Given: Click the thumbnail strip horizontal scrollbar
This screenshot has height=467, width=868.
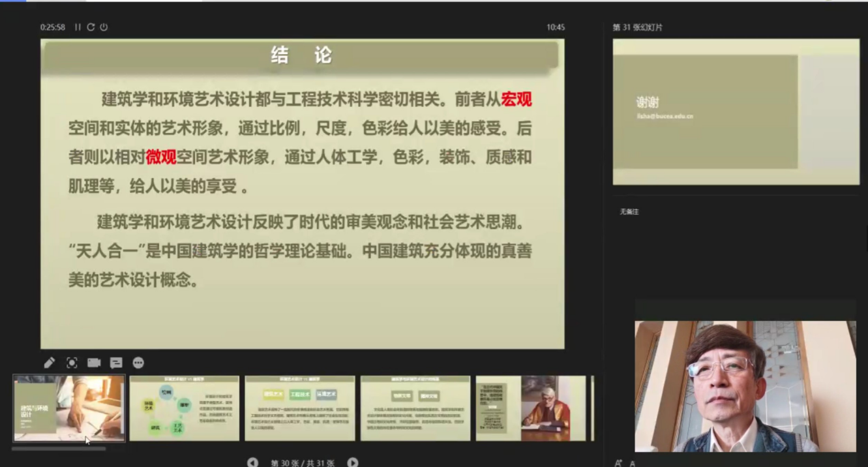Looking at the screenshot, I should pos(59,449).
